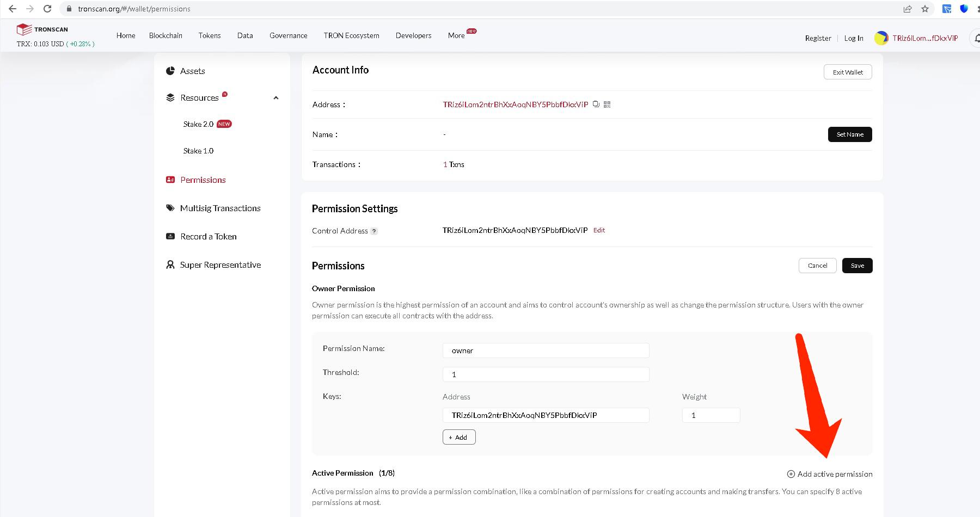Click the site lock icon in address bar
This screenshot has height=517, width=980.
(69, 9)
